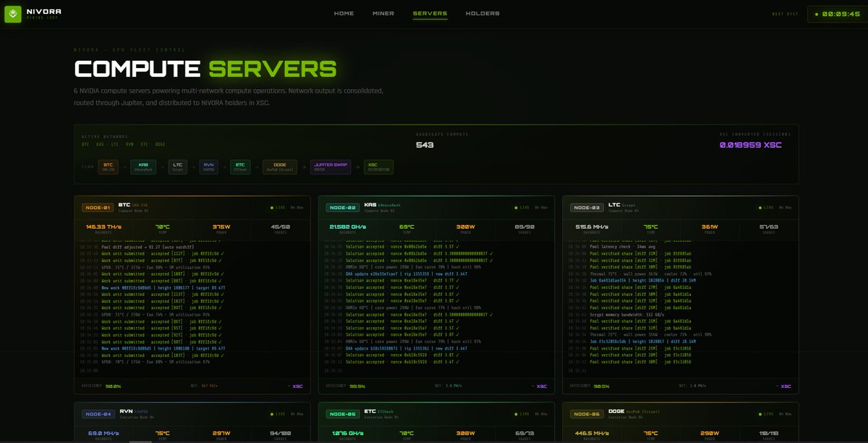Click the 57/63 shares on the LTC card
The image size is (868, 443).
[x=769, y=227]
